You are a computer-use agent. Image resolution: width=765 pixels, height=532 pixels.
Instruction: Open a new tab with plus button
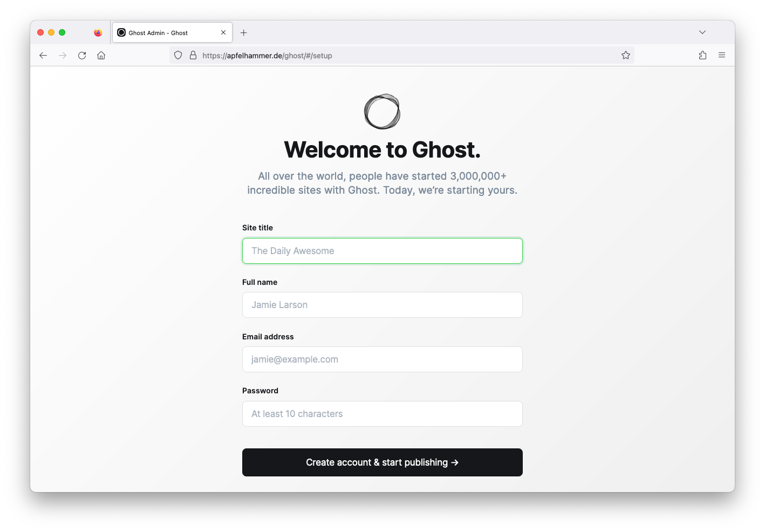click(244, 33)
